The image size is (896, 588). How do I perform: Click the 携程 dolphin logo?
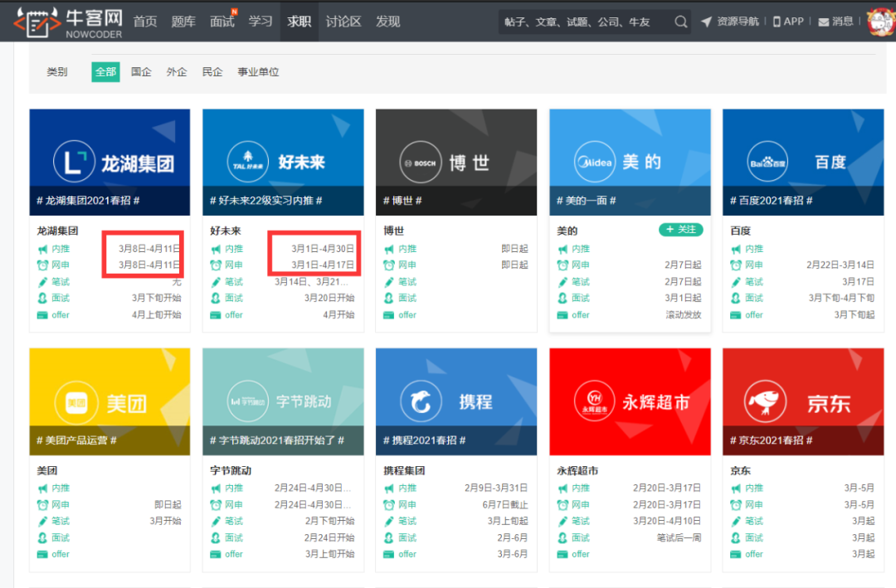coord(421,401)
